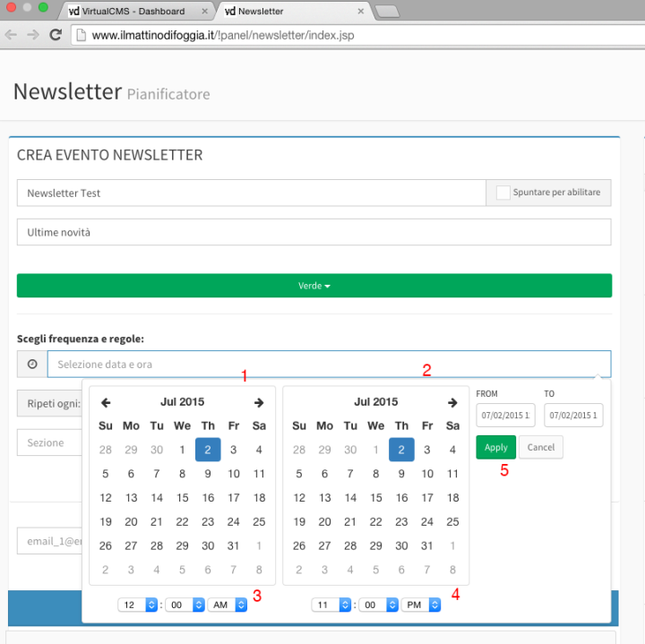
Task: Open the left calendar AM/PM dropdown
Action: tap(227, 605)
